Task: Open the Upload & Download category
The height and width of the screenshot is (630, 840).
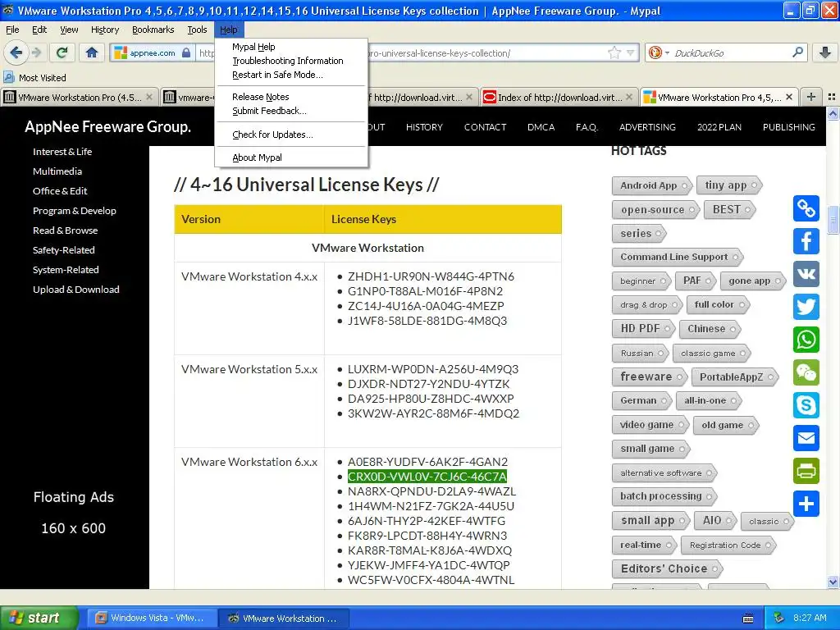Action: point(76,290)
